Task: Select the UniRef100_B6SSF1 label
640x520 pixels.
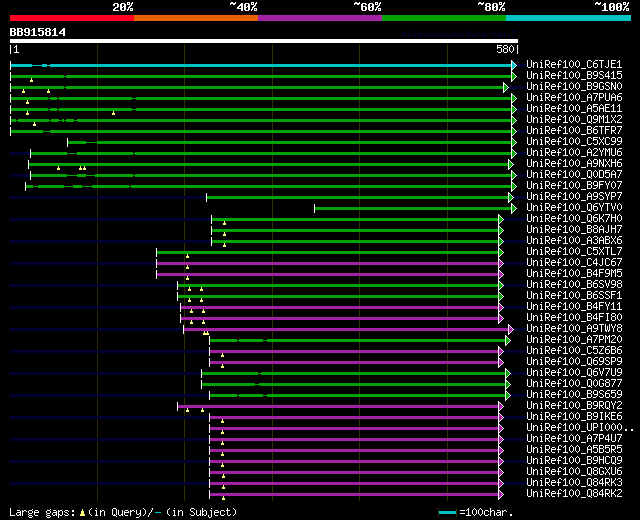Action: tap(574, 296)
